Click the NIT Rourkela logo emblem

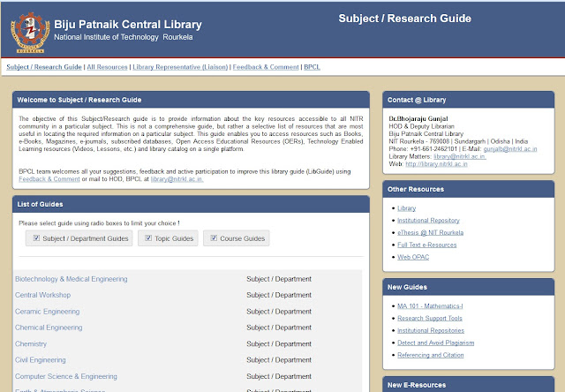[30, 33]
